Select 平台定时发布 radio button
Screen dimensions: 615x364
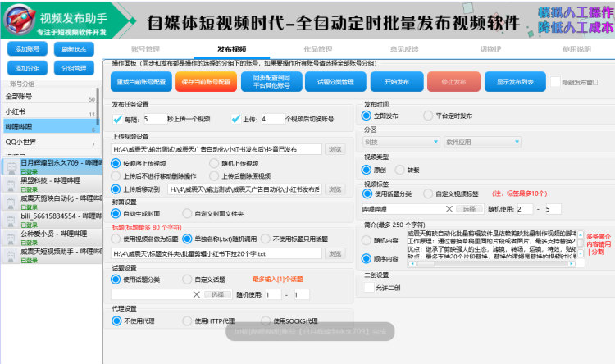[x=428, y=116]
